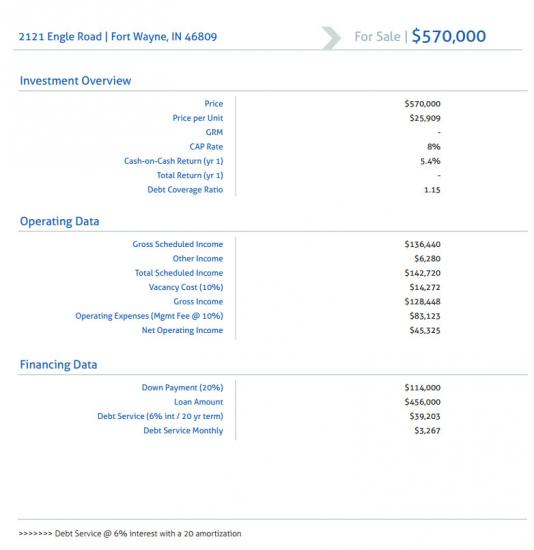Screen dimensions: 534x550
Task: Click the $570,000 For Sale price
Action: 449,36
